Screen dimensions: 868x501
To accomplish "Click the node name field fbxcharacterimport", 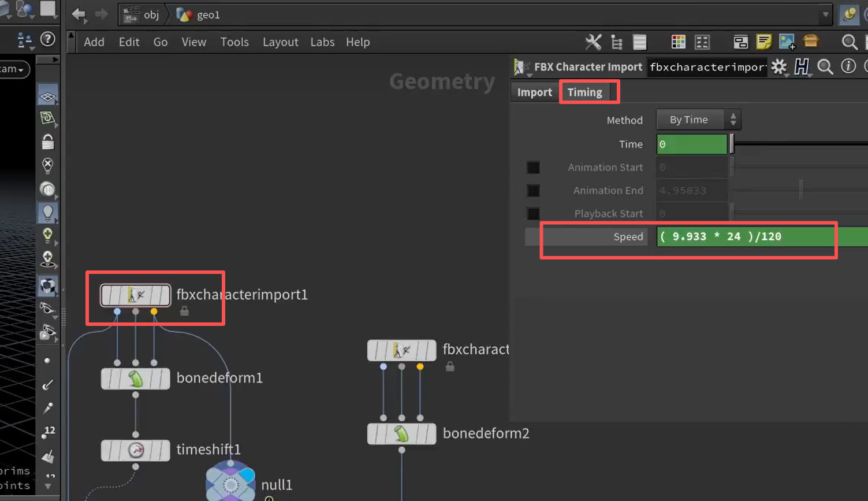I will pos(707,67).
